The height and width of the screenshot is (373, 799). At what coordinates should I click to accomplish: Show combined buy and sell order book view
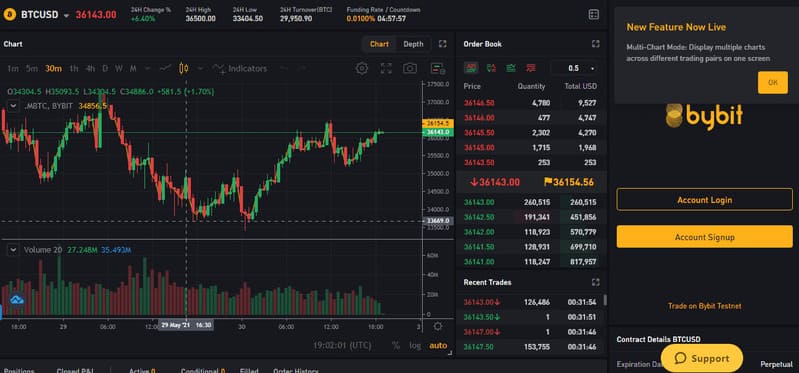pyautogui.click(x=471, y=68)
